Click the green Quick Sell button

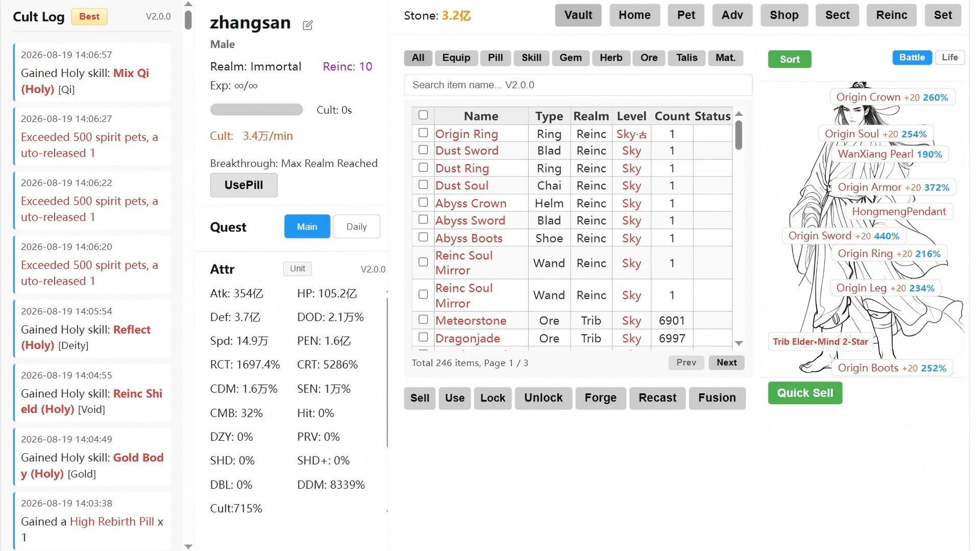(805, 393)
